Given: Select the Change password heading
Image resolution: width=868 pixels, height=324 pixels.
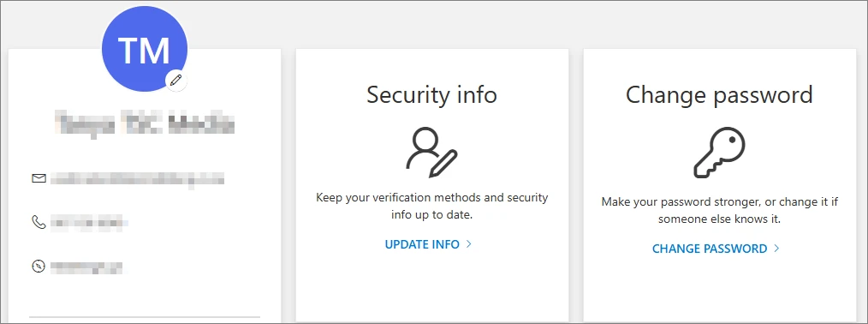Looking at the screenshot, I should (719, 95).
